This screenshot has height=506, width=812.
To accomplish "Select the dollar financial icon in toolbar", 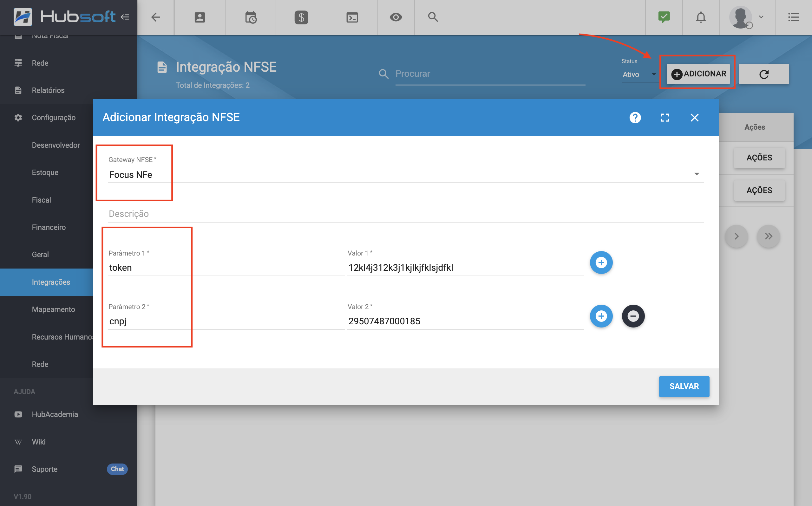I will tap(301, 17).
